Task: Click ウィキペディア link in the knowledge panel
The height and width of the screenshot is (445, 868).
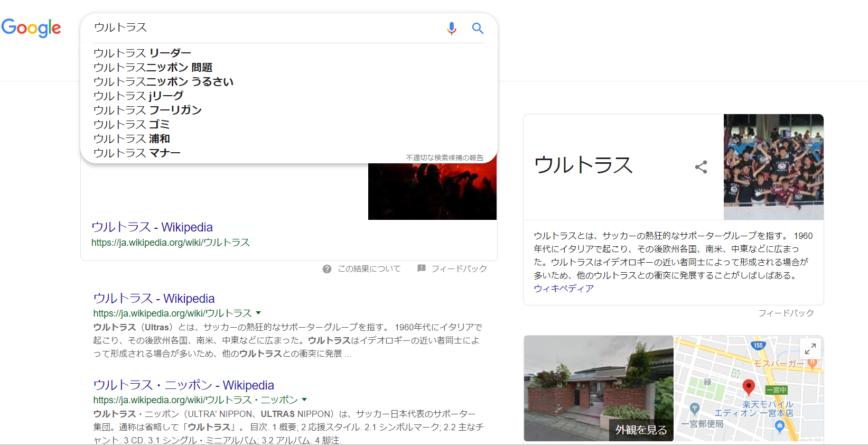Action: (564, 289)
